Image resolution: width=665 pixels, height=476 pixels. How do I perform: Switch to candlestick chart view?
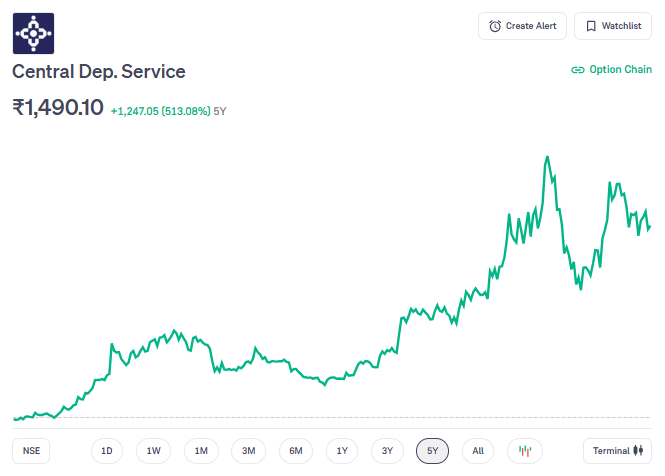point(525,451)
